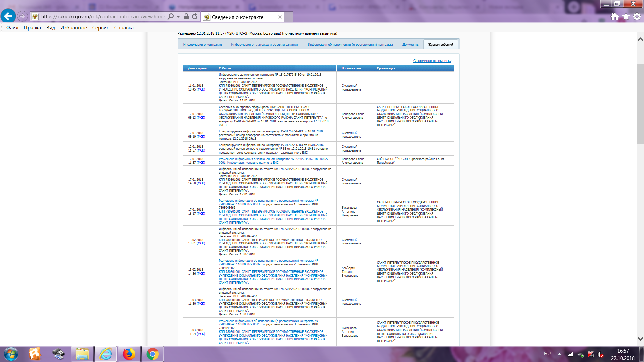Click the security padlock icon

186,16
